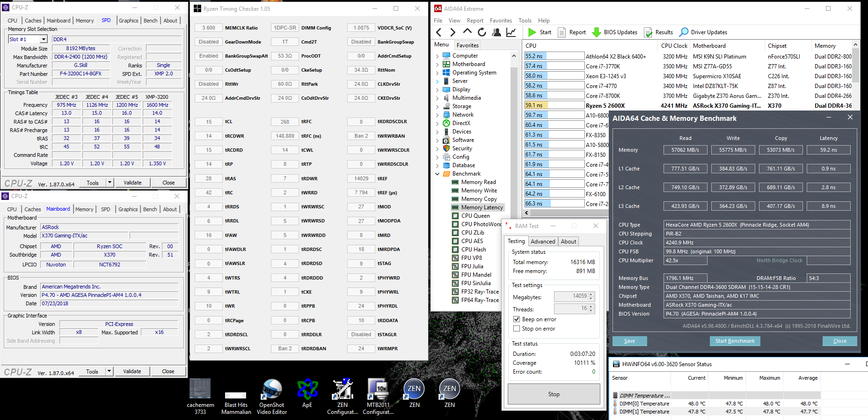Increase Megabytes value with stepper
Screen dimensions: 868x420
point(591,294)
